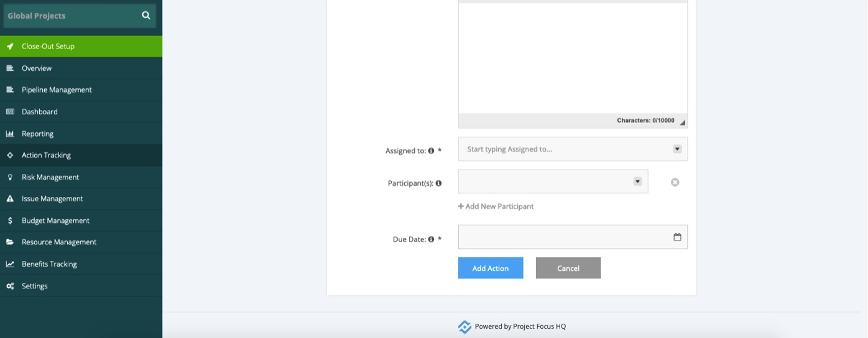Go to Overview in the sidebar
The width and height of the screenshot is (868, 338).
coord(81,68)
